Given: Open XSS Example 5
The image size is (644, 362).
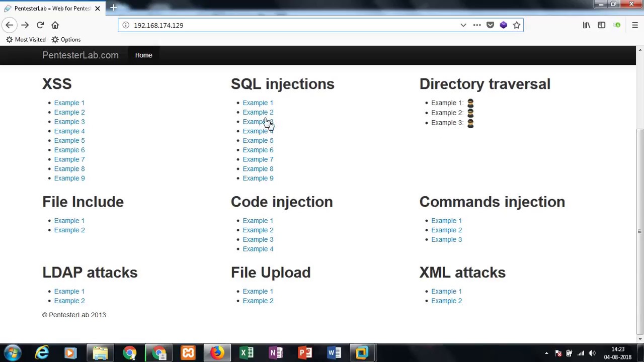Looking at the screenshot, I should (69, 140).
